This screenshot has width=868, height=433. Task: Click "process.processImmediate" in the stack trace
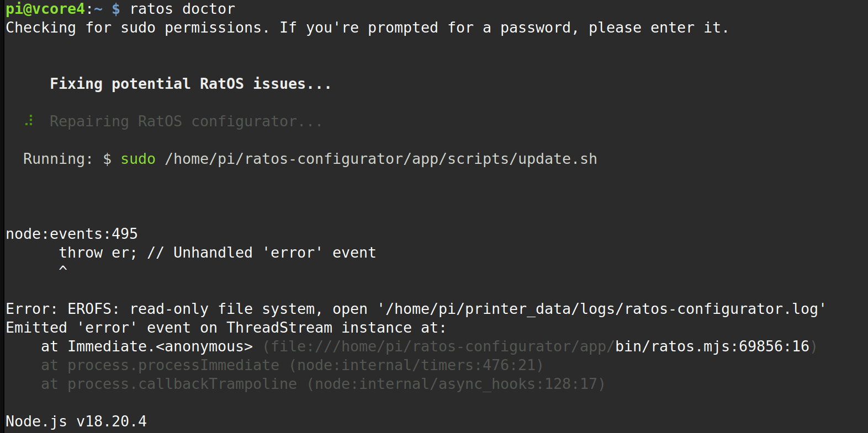[173, 365]
